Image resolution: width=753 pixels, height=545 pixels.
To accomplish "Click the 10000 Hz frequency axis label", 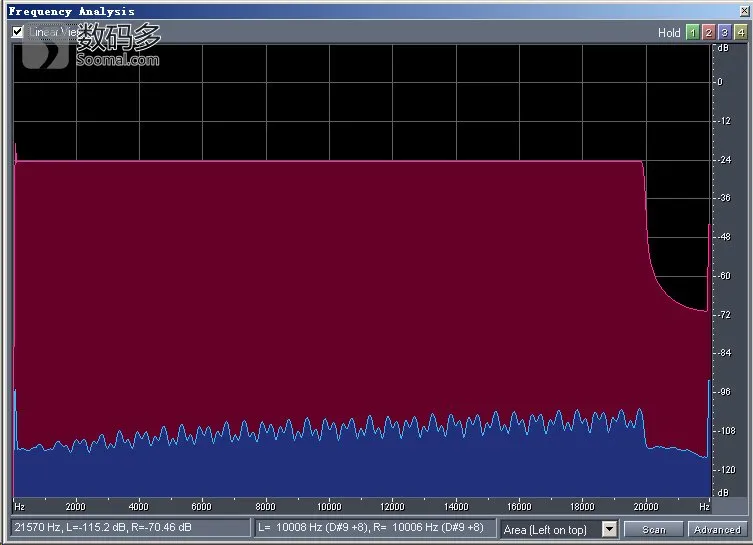I will coord(329,506).
